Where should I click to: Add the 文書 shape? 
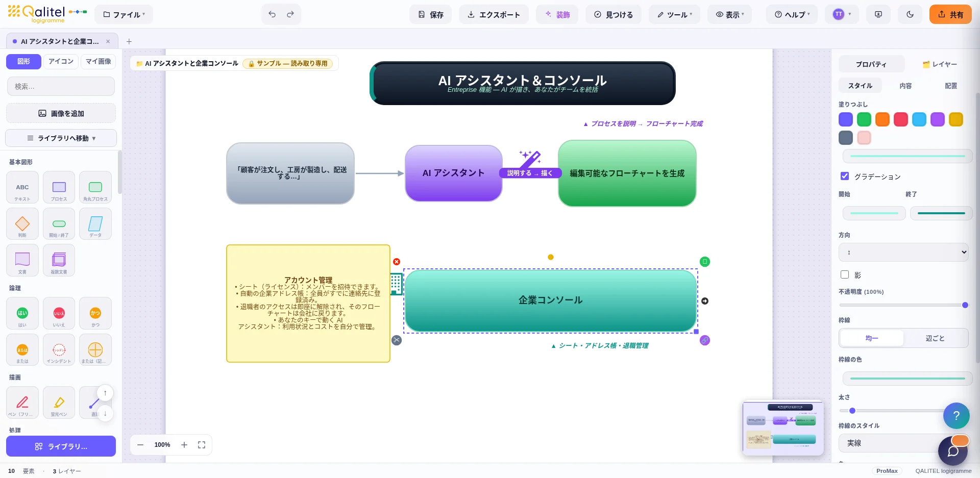tap(22, 260)
